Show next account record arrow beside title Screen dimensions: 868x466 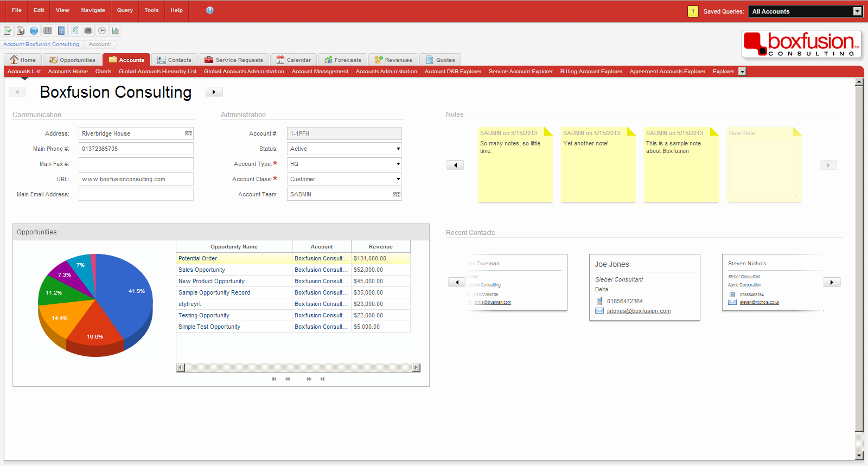tap(214, 92)
